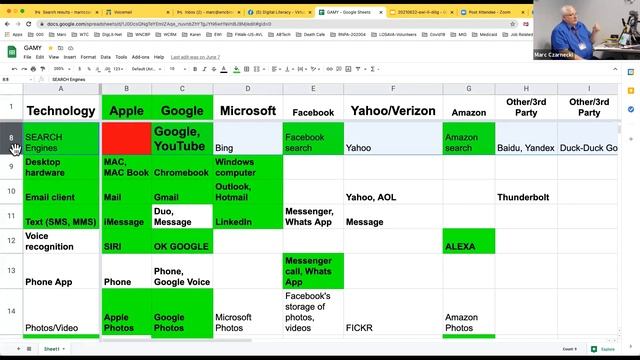
Task: Switch to the Post Attendee - Zoom tab
Action: (x=493, y=12)
